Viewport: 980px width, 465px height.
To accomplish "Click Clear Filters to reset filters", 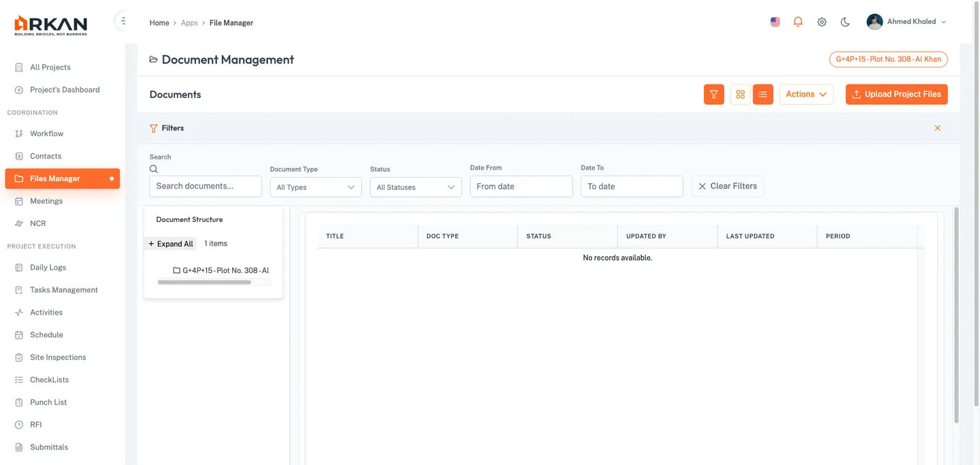I will pos(728,186).
